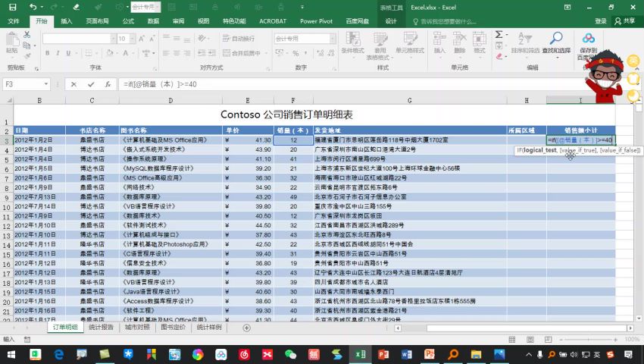
Task: Open WeChat from the taskbar
Action: click(290, 355)
